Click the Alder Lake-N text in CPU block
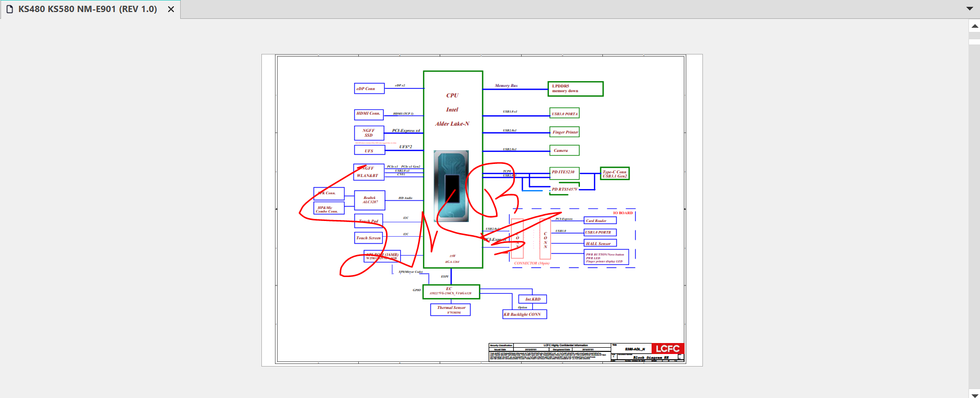 tap(452, 124)
